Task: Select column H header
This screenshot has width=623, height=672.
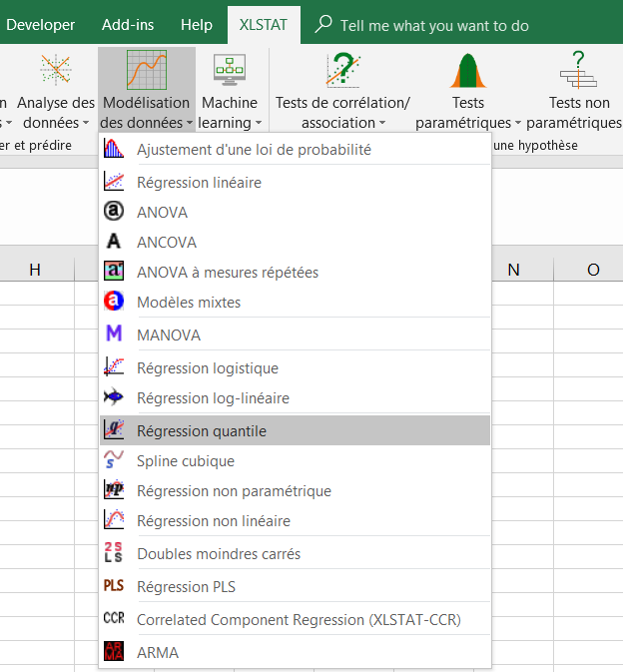Action: (x=36, y=270)
